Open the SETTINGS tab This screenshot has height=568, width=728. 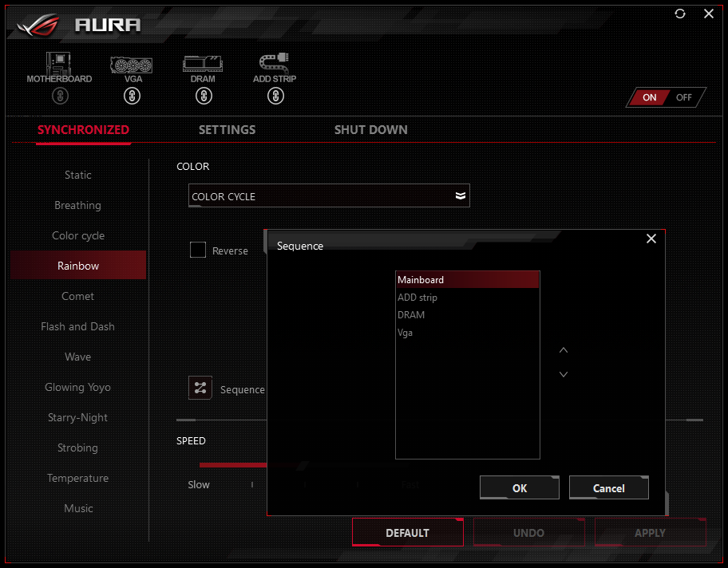pos(227,130)
